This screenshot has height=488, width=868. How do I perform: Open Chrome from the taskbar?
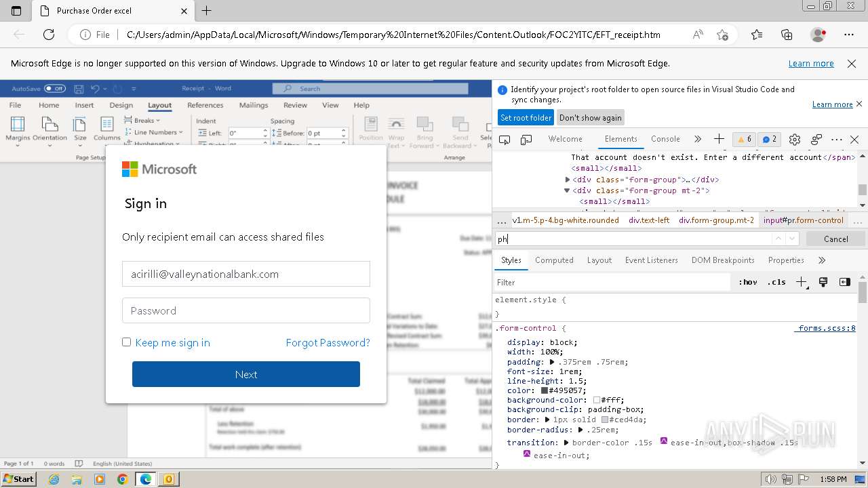coord(122,479)
